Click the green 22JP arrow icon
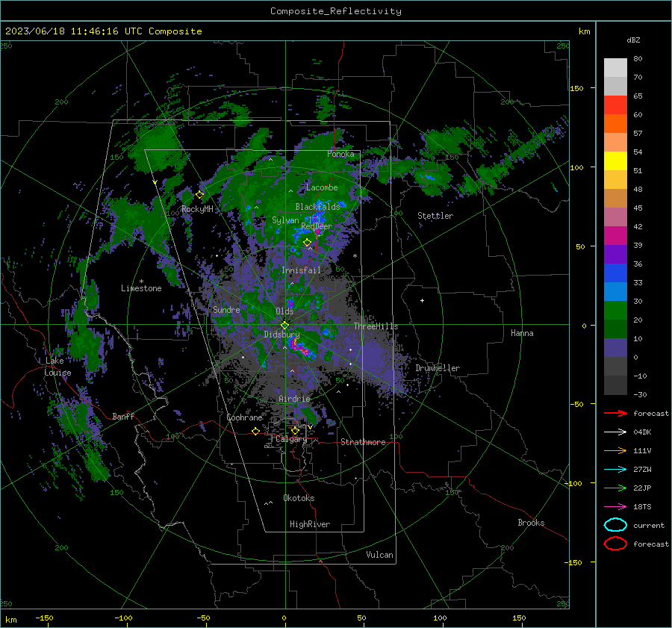Viewport: 672px width, 628px height. tap(615, 488)
